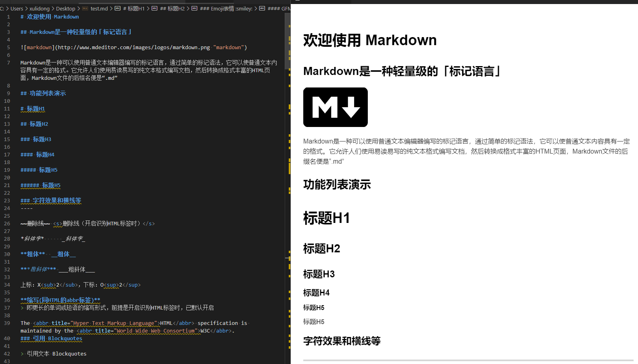Click '## 标题H2' on editor line 13
The image size is (638, 364).
(x=34, y=124)
